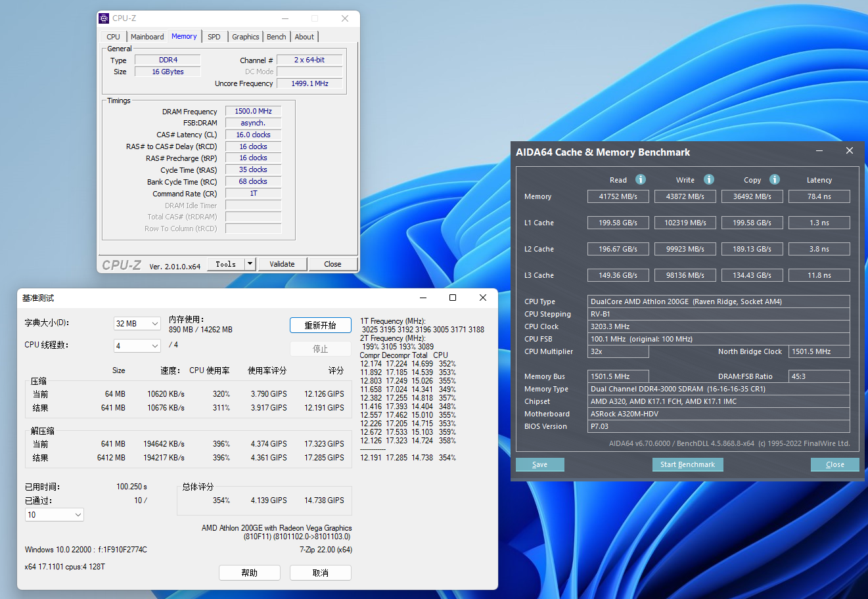Click the Write info icon in AIDA64
The height and width of the screenshot is (599, 868).
pyautogui.click(x=709, y=179)
